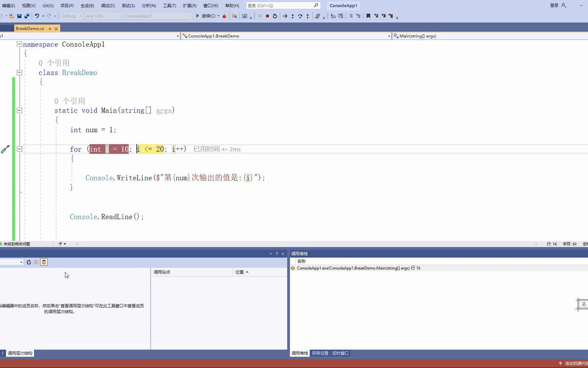Click the Hot Reload flame icon
The height and width of the screenshot is (368, 588).
[224, 16]
